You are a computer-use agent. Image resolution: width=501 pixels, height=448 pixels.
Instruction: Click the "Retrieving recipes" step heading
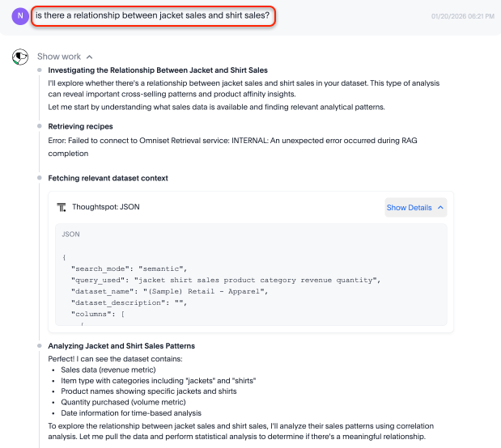(x=80, y=127)
